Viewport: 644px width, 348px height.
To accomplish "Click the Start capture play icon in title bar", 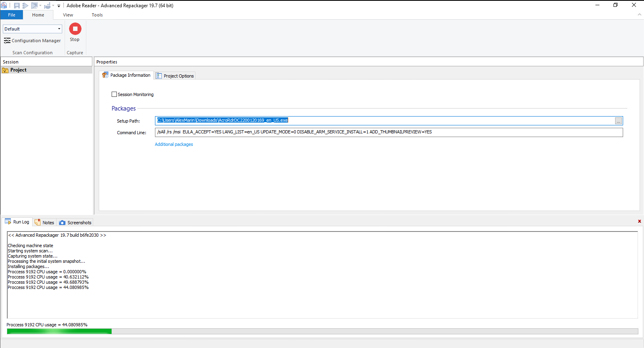I will coord(25,6).
